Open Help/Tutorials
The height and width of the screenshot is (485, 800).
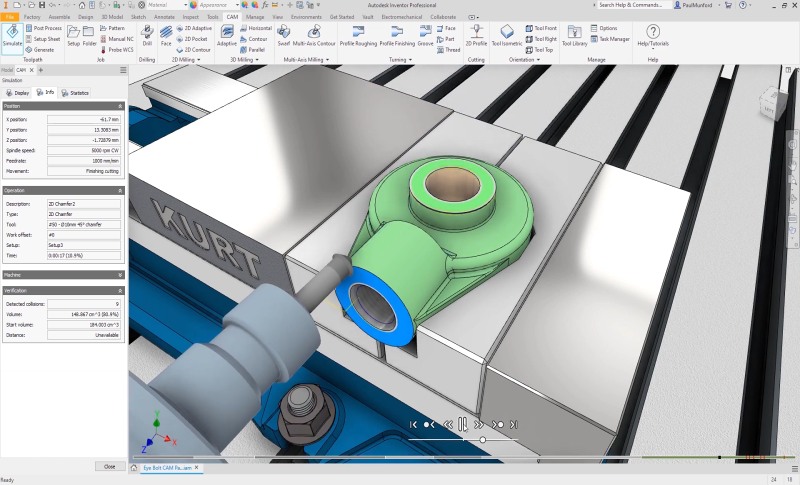click(653, 36)
